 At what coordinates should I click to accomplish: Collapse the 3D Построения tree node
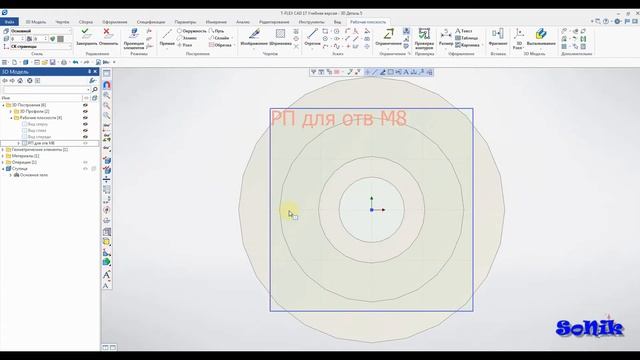coord(3,105)
